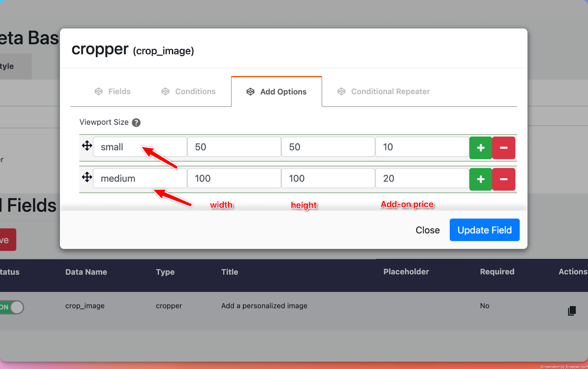Open the Conditions tab
Viewport: 588px width, 369px height.
point(189,92)
